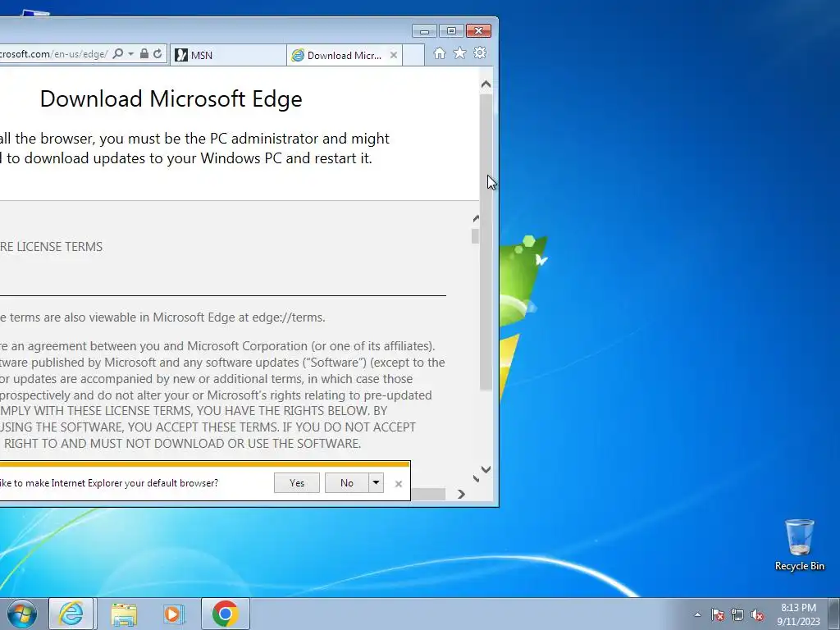
Task: Click the Download Microsoft Edge heading
Action: point(171,99)
